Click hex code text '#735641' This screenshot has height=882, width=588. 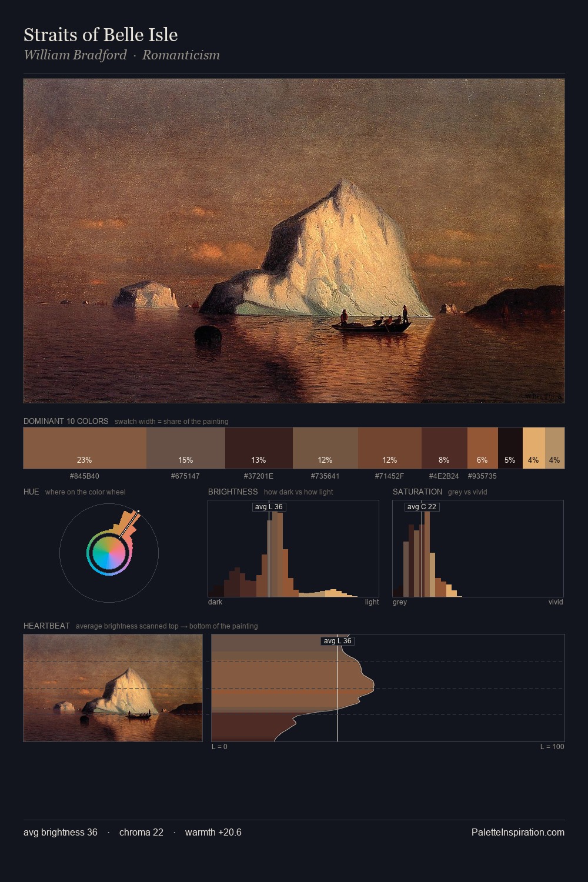(x=325, y=476)
